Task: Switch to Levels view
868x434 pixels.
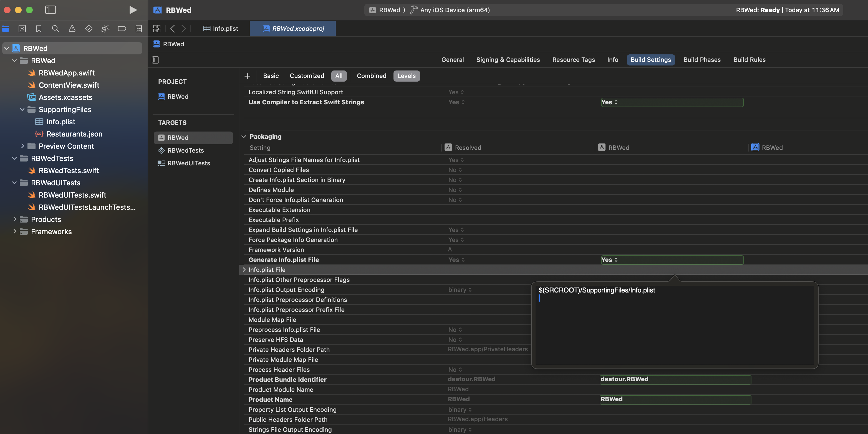Action: 406,76
